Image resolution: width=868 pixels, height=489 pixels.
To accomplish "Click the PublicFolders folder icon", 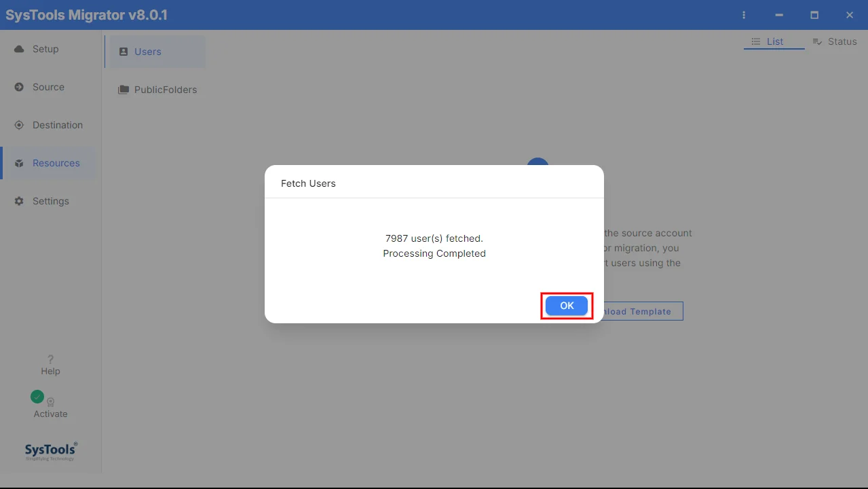I will pos(124,90).
